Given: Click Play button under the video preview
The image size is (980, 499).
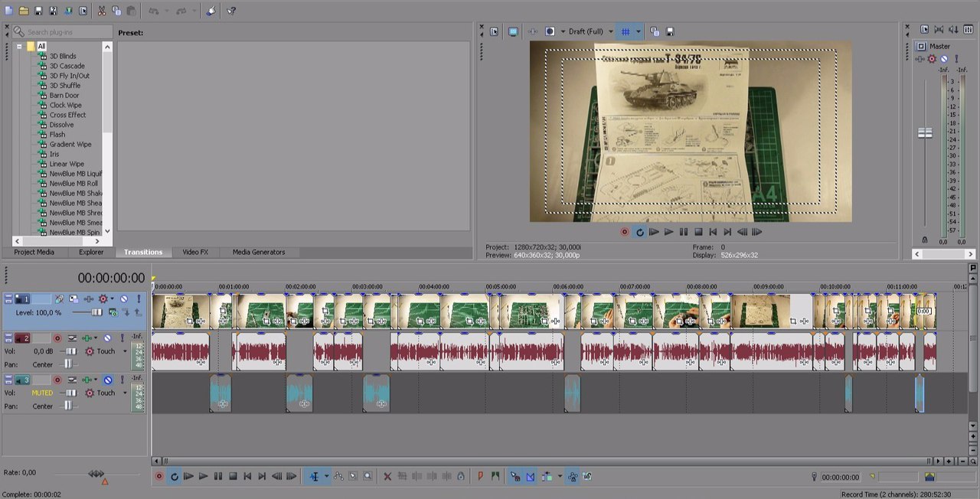Looking at the screenshot, I should tap(668, 232).
